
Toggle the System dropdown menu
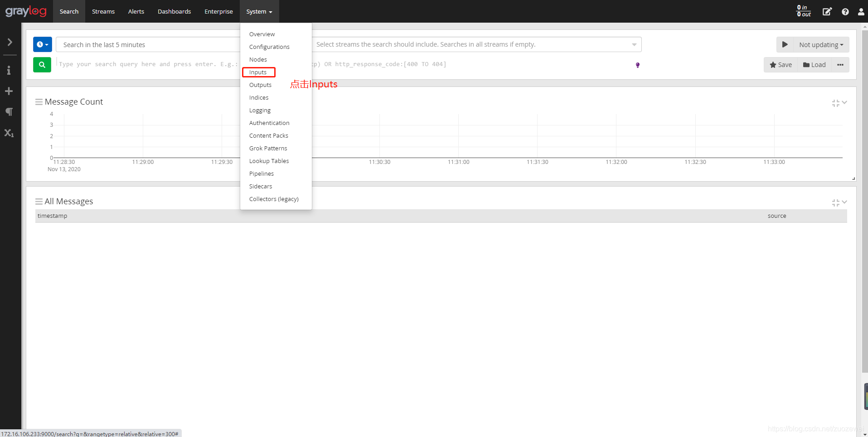click(x=259, y=11)
